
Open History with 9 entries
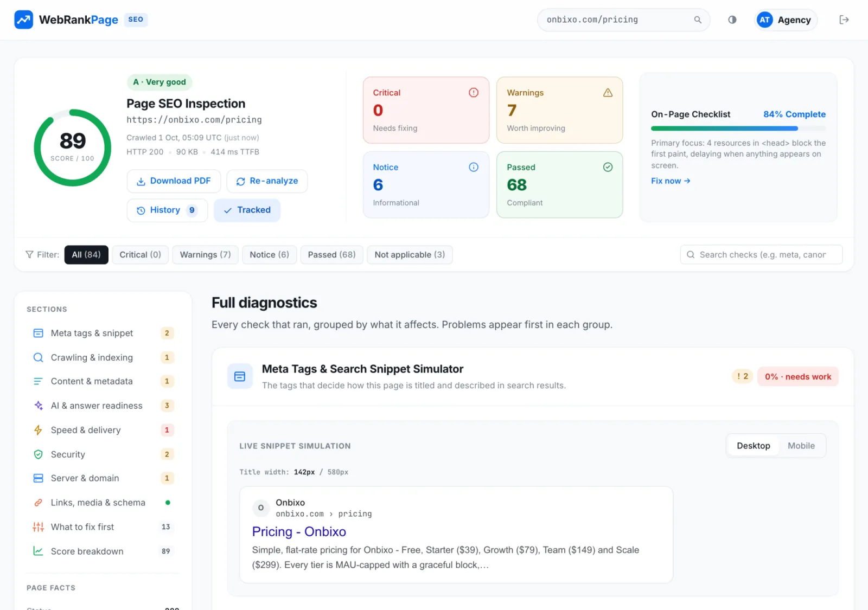pos(167,210)
